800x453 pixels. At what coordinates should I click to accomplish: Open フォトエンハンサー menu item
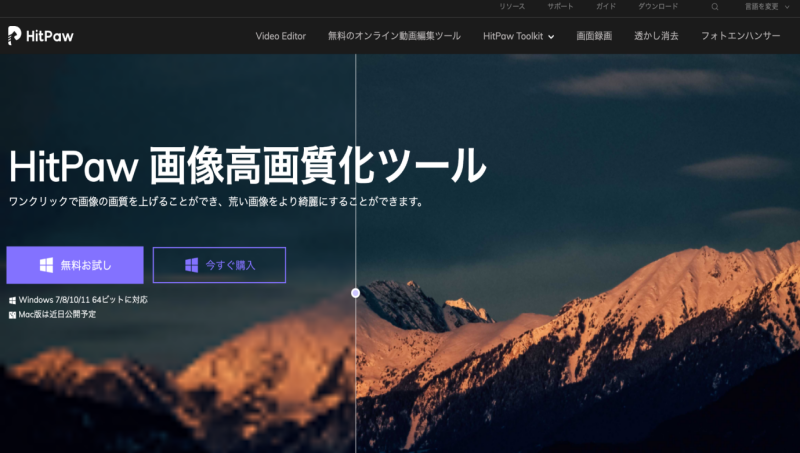740,36
